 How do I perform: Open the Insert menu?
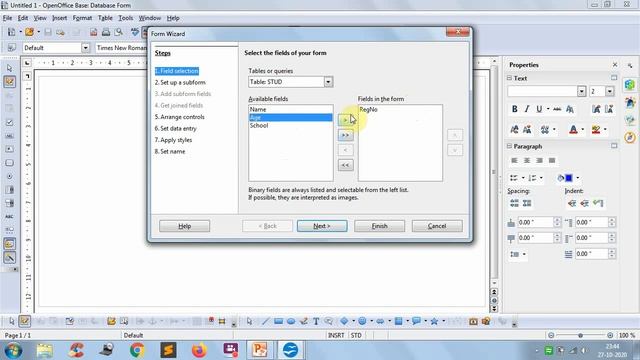(x=60, y=18)
